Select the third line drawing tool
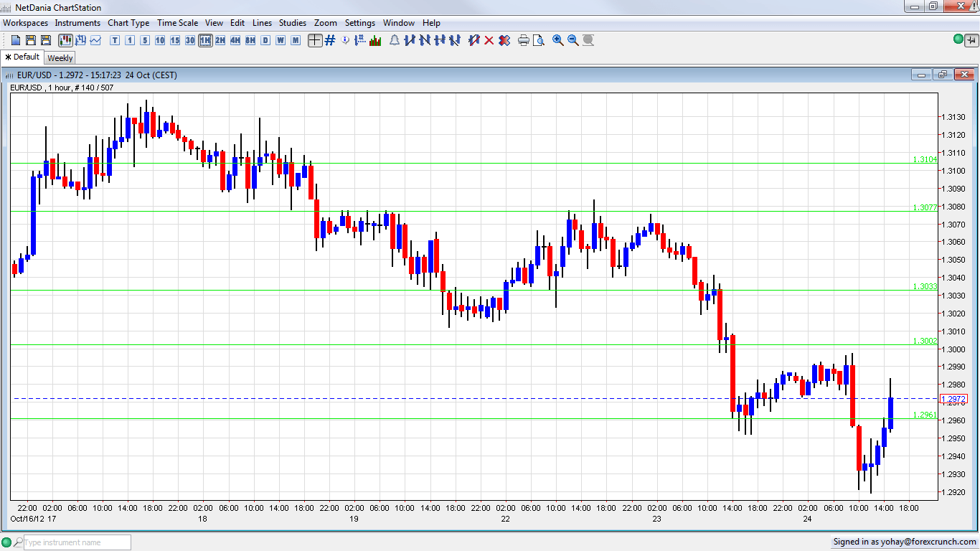 pyautogui.click(x=440, y=40)
